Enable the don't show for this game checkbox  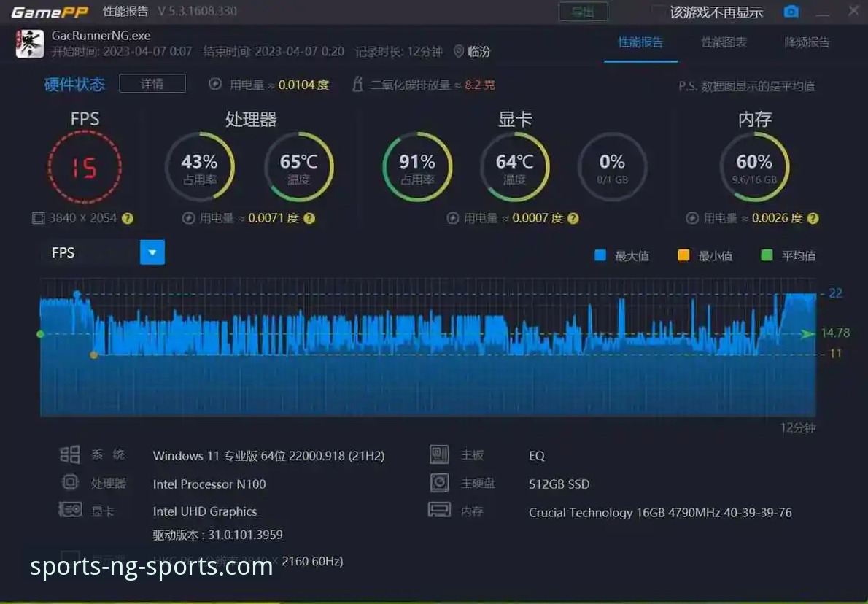coord(658,12)
